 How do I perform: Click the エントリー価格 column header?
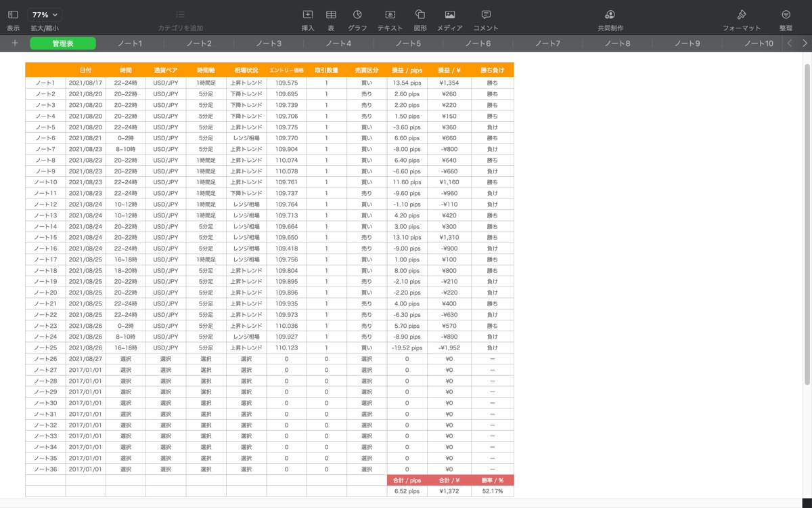[286, 70]
